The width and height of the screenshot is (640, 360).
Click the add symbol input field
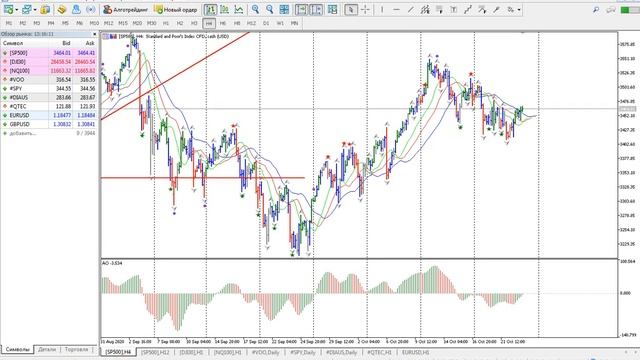(22, 133)
